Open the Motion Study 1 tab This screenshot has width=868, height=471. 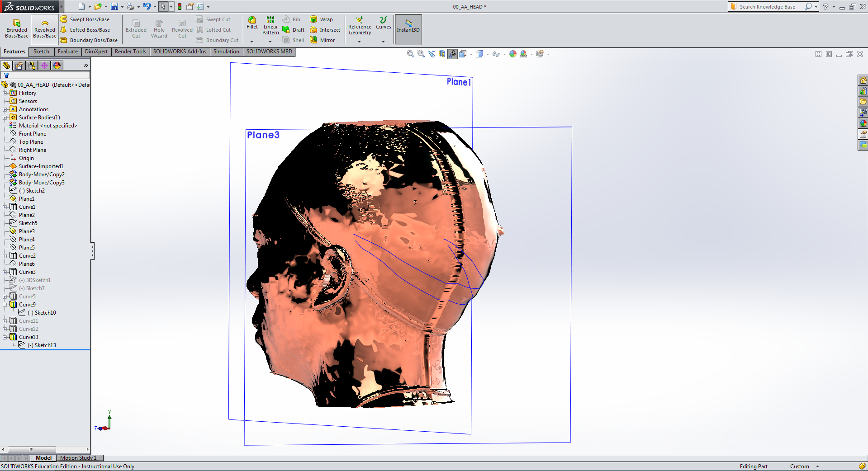pyautogui.click(x=79, y=458)
